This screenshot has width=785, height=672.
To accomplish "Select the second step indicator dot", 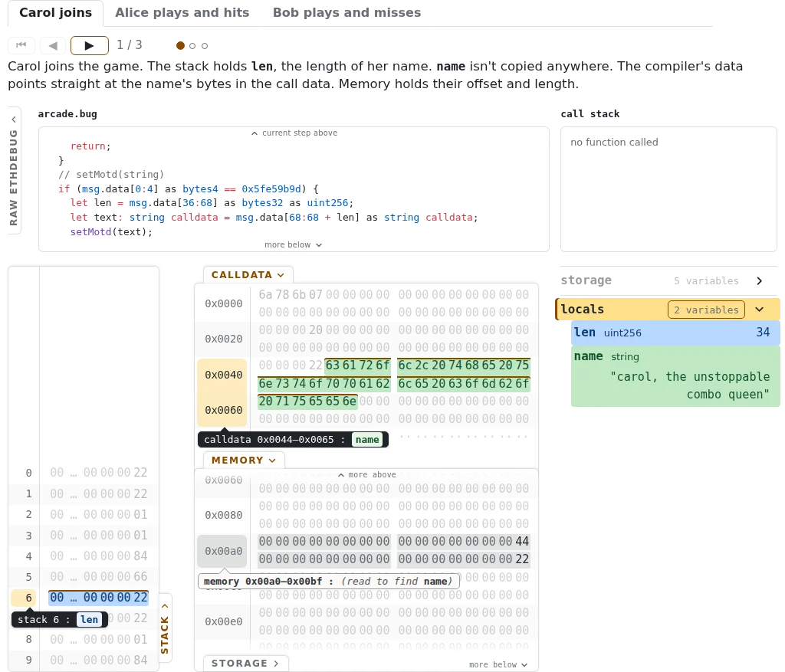I will tap(192, 45).
